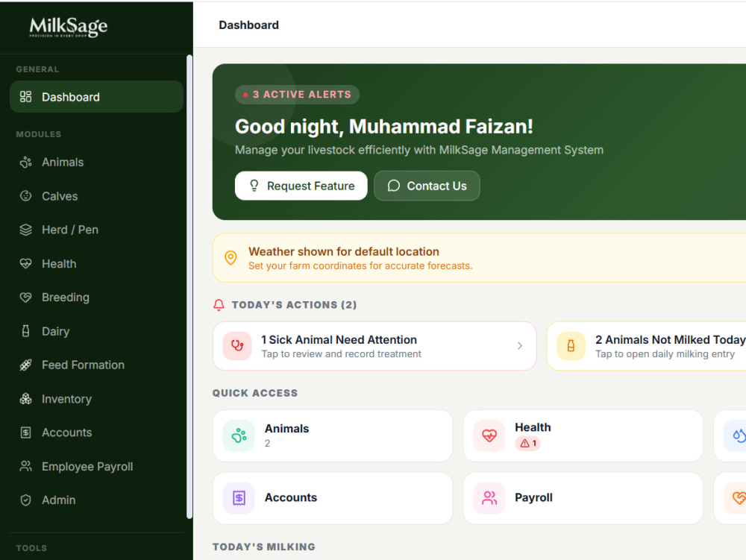Image resolution: width=746 pixels, height=560 pixels.
Task: Navigate to Breeding in sidebar
Action: [96, 297]
